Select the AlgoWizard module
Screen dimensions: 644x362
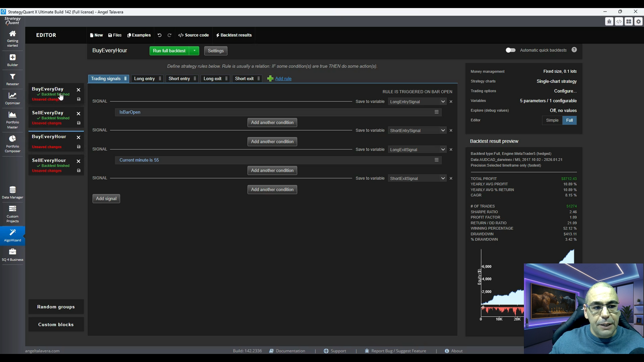(12, 235)
